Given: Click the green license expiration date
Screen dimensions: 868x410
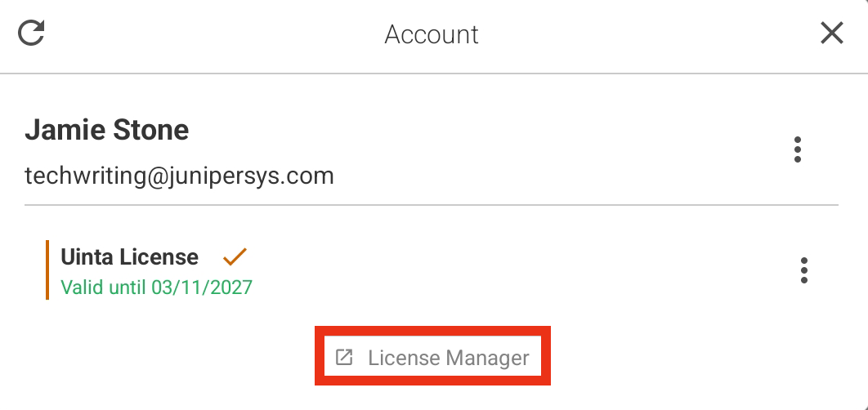Looking at the screenshot, I should click(157, 287).
